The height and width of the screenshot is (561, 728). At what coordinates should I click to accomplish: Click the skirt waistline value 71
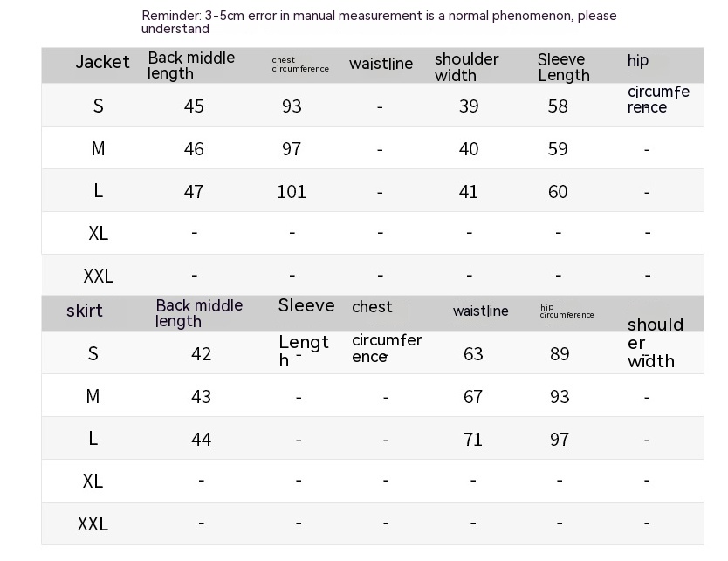[x=473, y=440]
